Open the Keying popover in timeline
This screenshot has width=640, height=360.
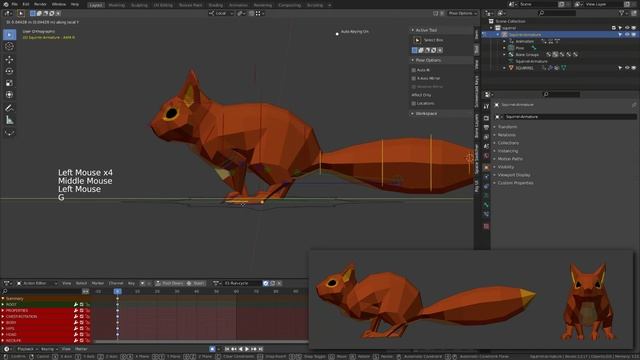pos(49,349)
